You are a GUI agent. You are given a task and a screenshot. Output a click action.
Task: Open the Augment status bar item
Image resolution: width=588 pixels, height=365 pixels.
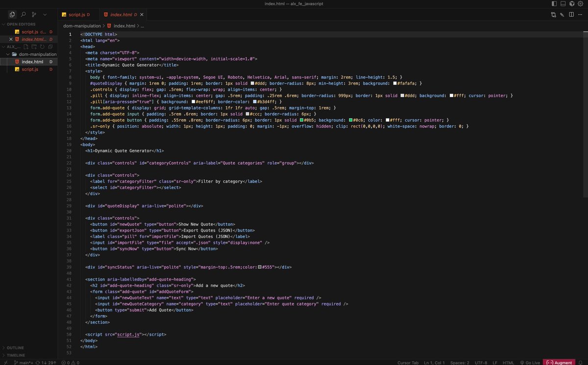pyautogui.click(x=559, y=363)
